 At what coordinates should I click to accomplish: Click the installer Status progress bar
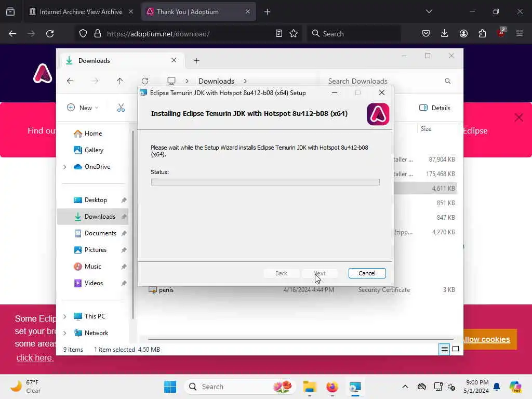(x=265, y=182)
